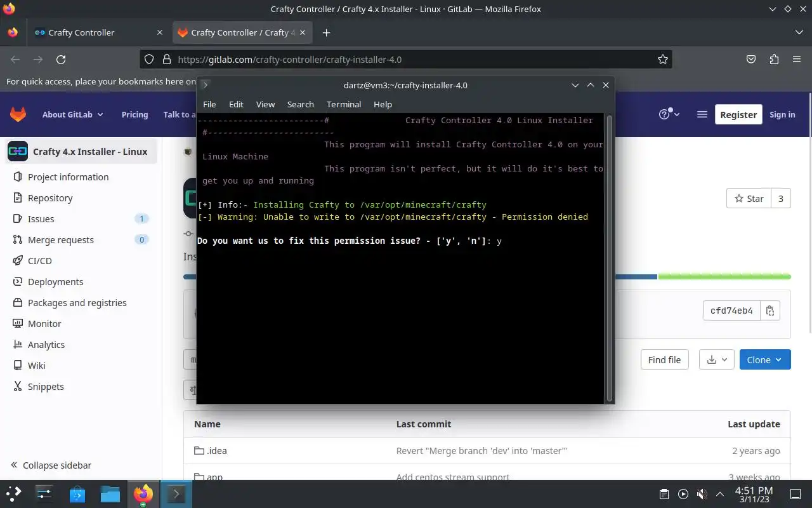Click the Sign in link
812x508 pixels.
782,114
